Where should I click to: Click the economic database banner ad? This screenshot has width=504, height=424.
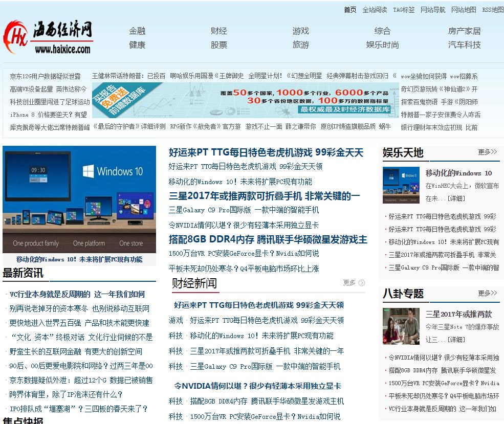click(x=246, y=100)
